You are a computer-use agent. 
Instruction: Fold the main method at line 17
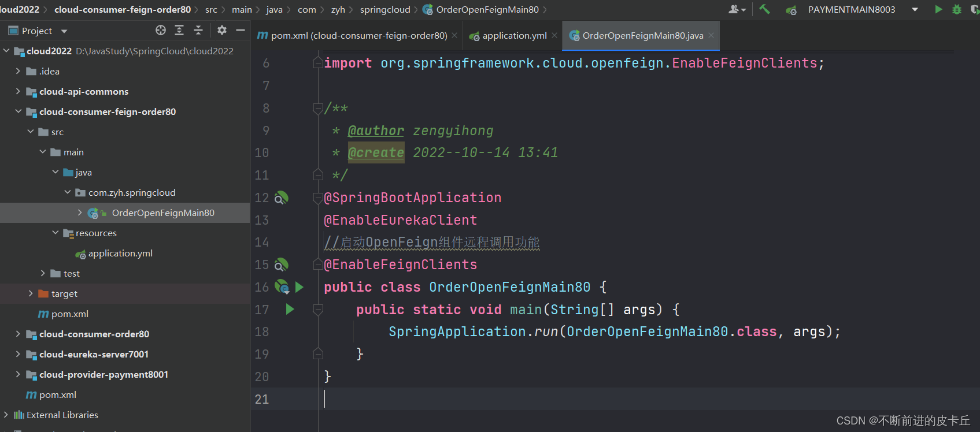(x=318, y=310)
